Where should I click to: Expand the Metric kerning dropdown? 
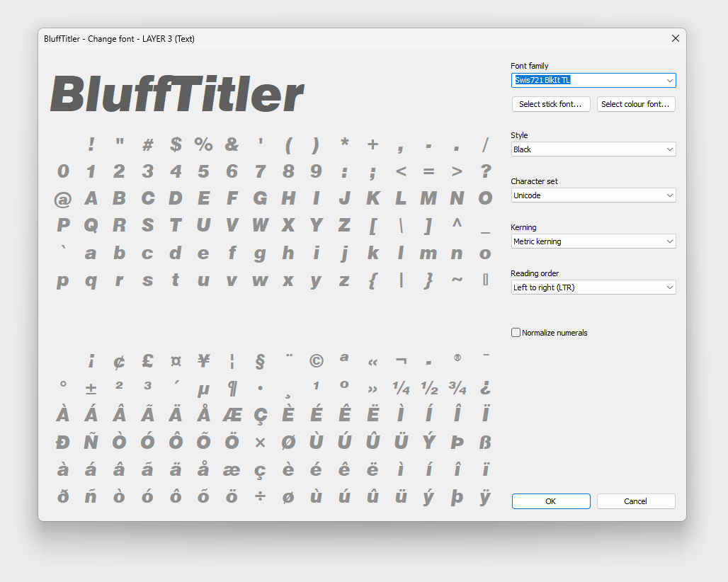pos(593,241)
